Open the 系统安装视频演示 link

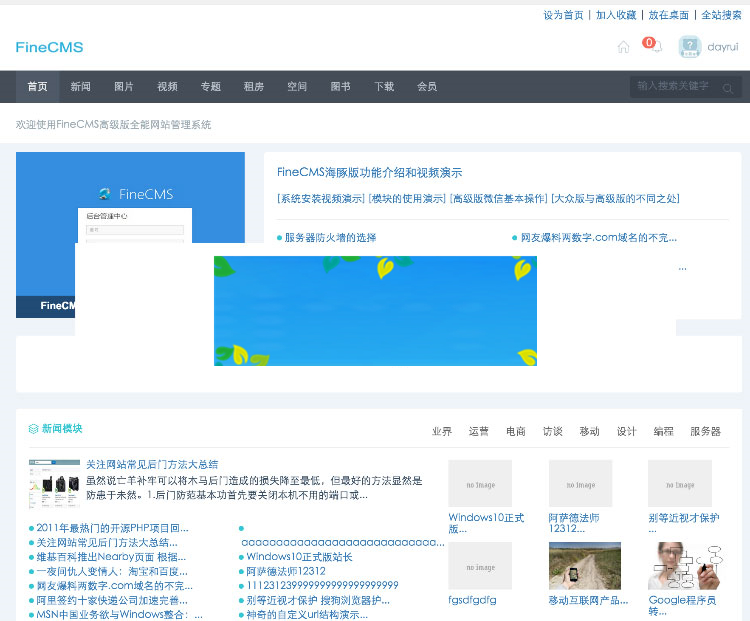coord(321,199)
